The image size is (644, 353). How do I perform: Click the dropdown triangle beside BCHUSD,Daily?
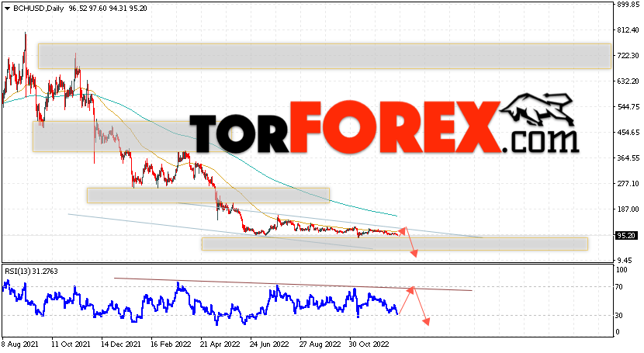coord(7,9)
